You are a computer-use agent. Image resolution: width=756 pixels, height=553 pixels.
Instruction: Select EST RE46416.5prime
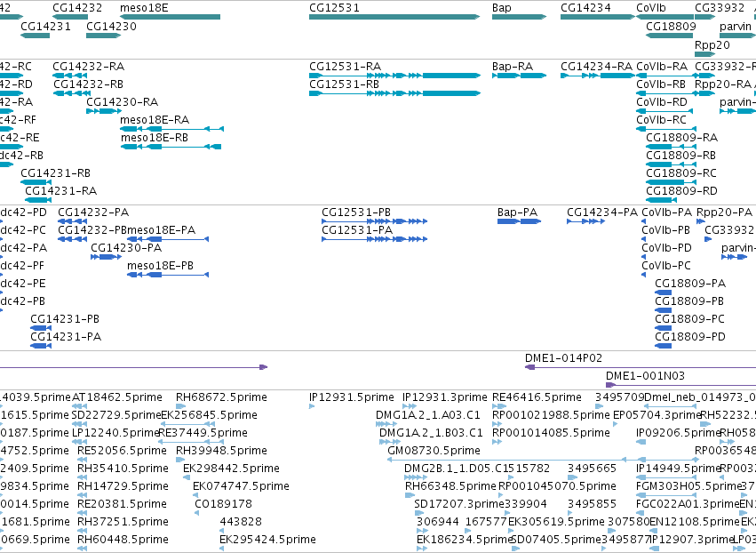[537, 397]
